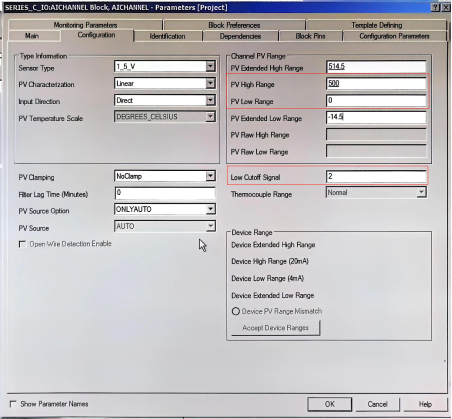Click the Filter Lag Time field
452x419 pixels.
point(165,193)
